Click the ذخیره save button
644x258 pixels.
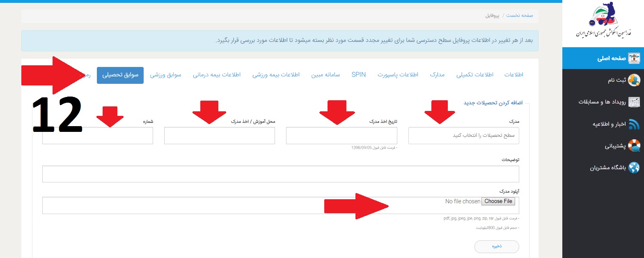[497, 246]
